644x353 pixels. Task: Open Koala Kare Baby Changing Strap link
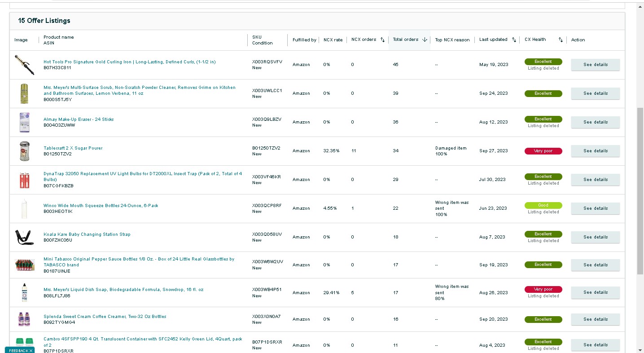87,234
